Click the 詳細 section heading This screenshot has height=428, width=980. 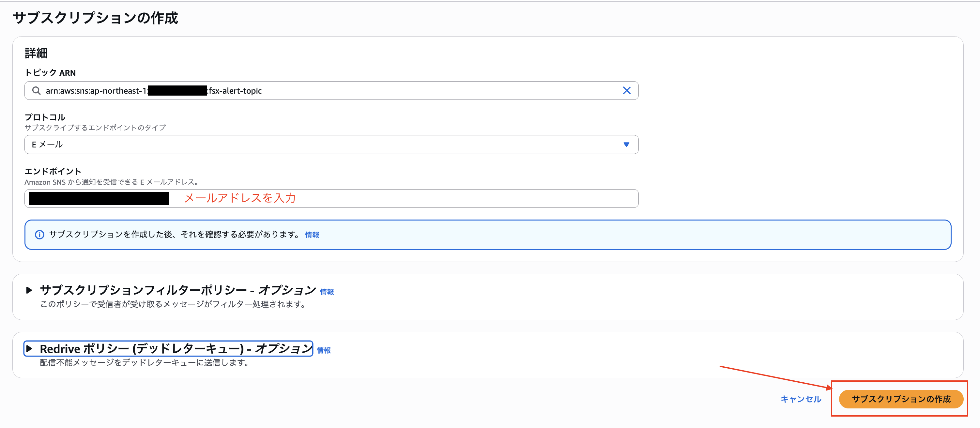(36, 53)
